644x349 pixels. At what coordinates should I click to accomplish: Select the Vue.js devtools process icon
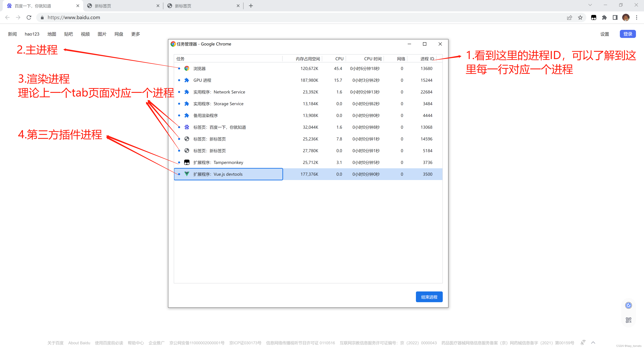click(x=187, y=174)
